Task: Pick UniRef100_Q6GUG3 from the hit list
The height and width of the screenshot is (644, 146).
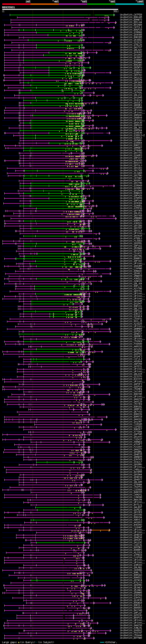Action: [x=131, y=70]
